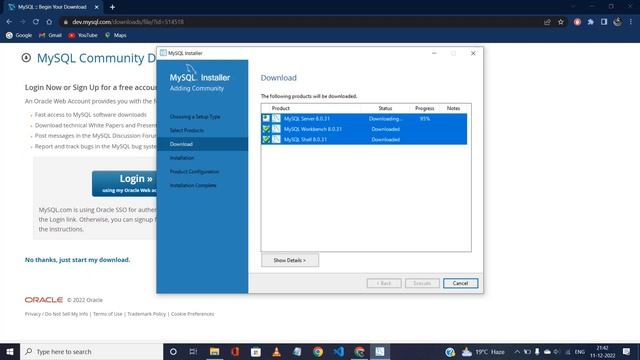Select the MySQL Server 8.0.31 row
640x360 pixels.
[x=364, y=119]
